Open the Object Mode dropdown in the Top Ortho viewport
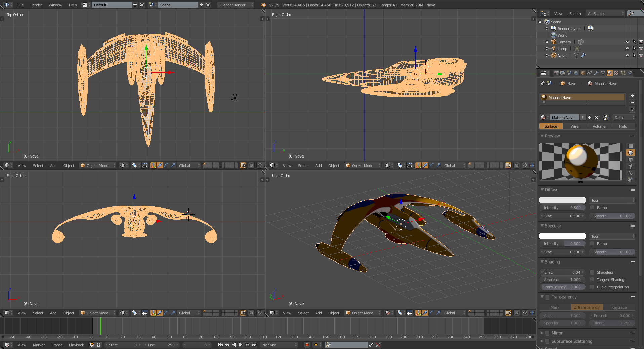 click(98, 165)
